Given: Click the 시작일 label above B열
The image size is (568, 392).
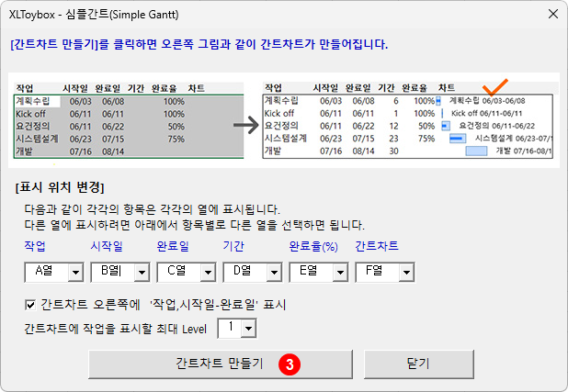Looking at the screenshot, I should tap(107, 246).
